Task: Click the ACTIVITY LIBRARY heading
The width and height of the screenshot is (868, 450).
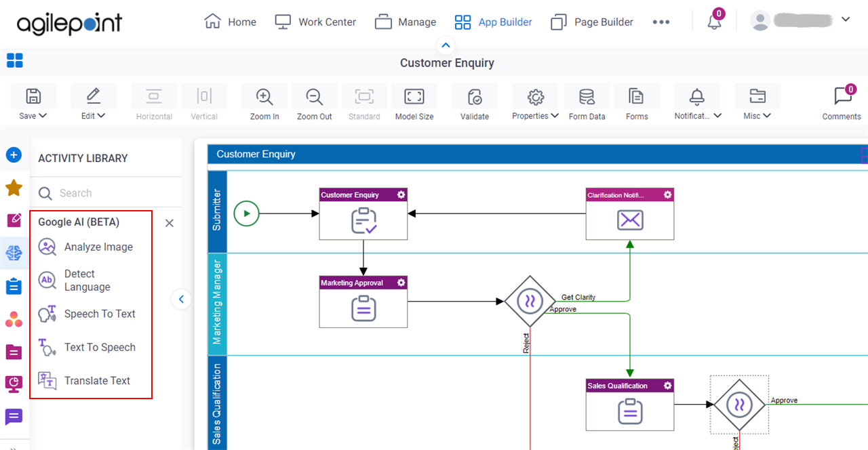Action: (83, 158)
